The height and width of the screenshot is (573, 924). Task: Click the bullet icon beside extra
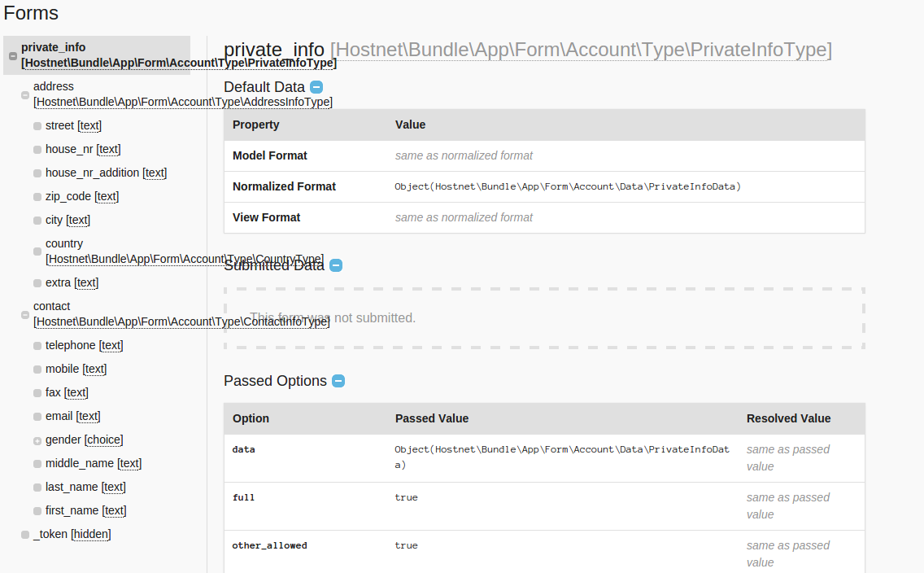coord(37,283)
